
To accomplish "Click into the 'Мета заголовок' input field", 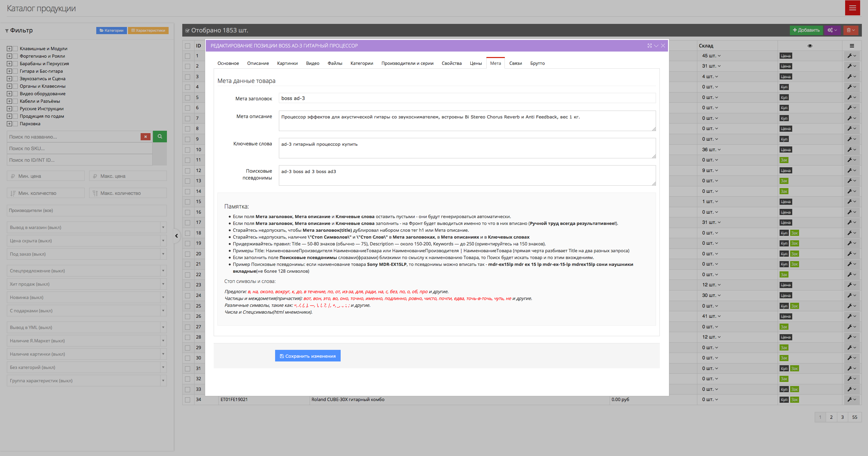I will pyautogui.click(x=467, y=98).
